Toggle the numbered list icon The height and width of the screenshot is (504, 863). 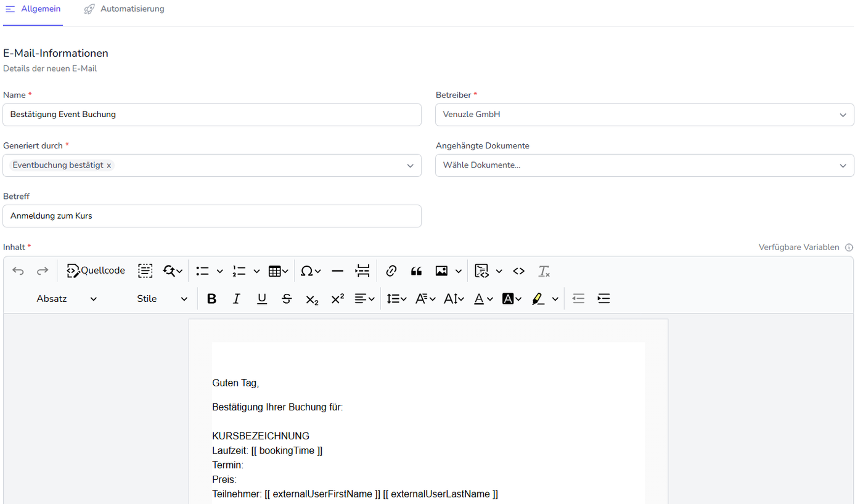click(x=239, y=271)
